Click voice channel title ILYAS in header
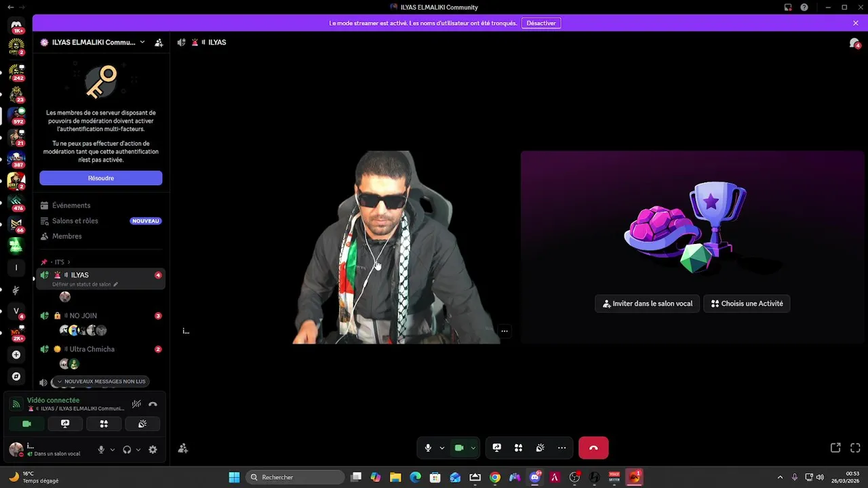Screen dimensions: 868x488 [x=217, y=42]
